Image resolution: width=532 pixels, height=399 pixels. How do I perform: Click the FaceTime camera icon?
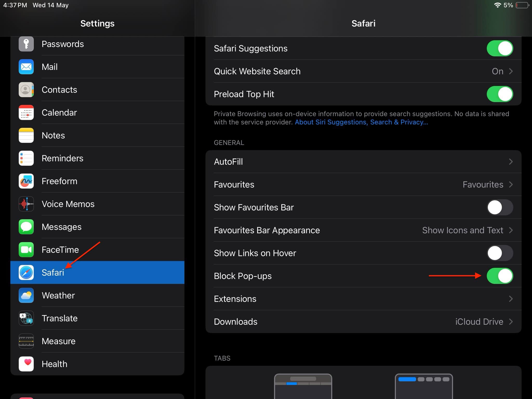(x=26, y=250)
